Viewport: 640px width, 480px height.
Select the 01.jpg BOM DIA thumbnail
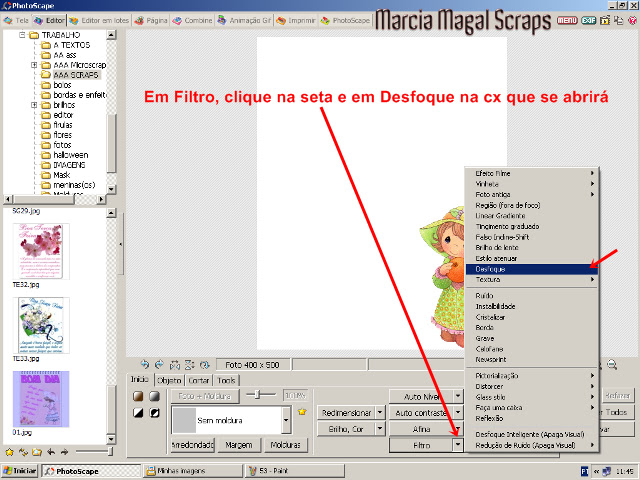[x=41, y=399]
